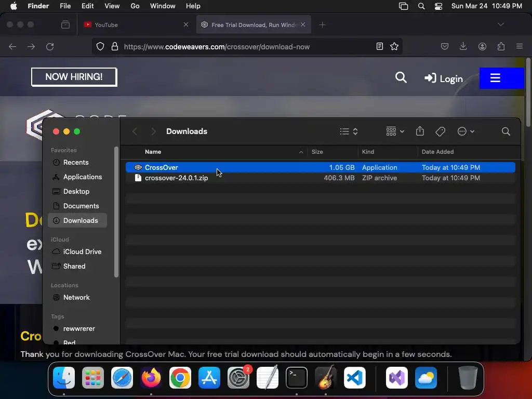Open Firefox extensions puzzle icon
Image resolution: width=532 pixels, height=399 pixels.
(x=501, y=46)
